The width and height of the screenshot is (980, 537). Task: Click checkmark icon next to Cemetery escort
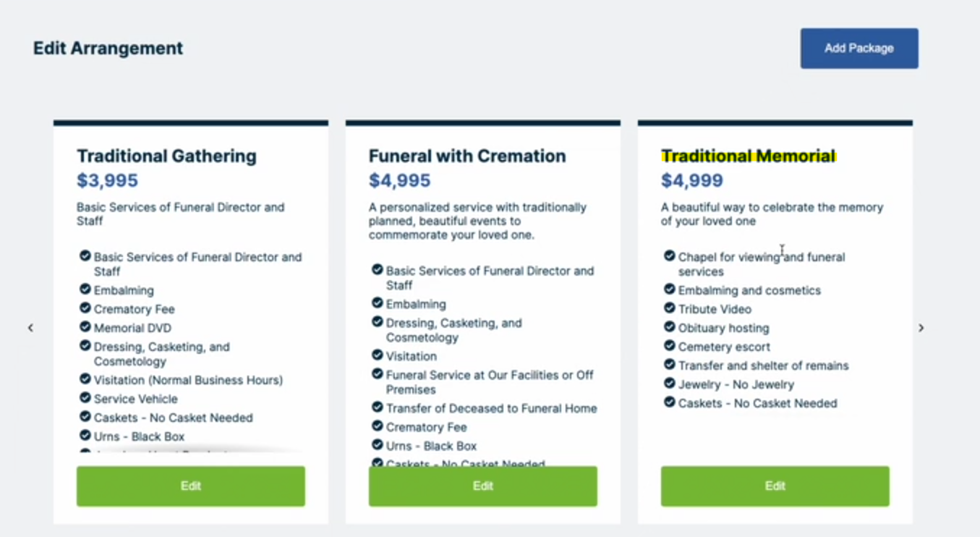pyautogui.click(x=670, y=346)
